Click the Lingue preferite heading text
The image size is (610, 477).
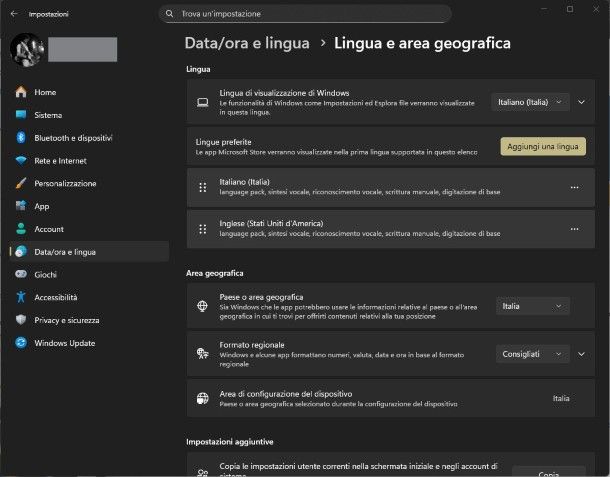223,142
